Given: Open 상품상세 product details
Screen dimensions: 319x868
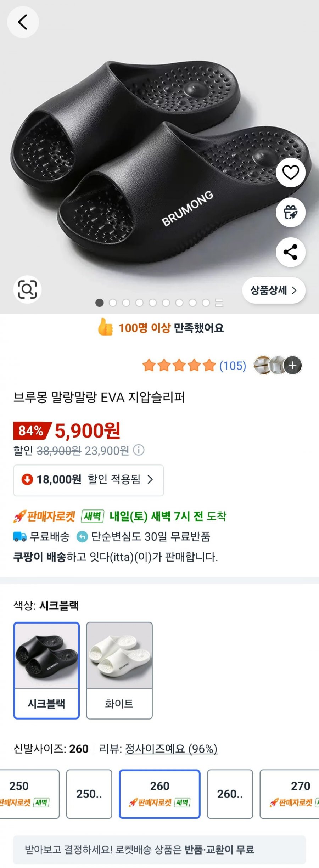Looking at the screenshot, I should pos(274,291).
